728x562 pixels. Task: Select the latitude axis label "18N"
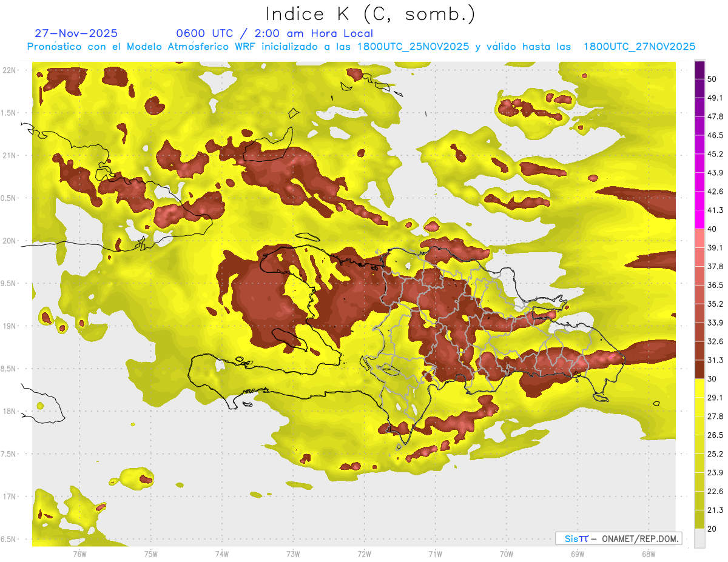click(x=9, y=412)
